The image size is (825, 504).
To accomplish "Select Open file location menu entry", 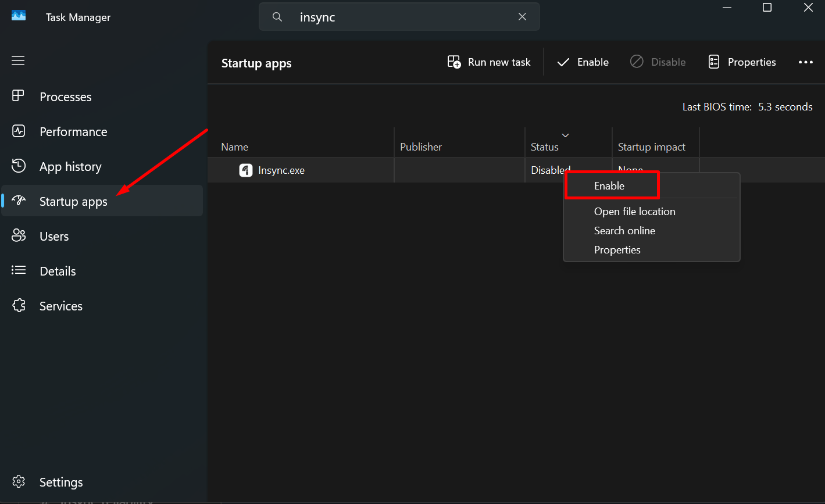I will (635, 212).
